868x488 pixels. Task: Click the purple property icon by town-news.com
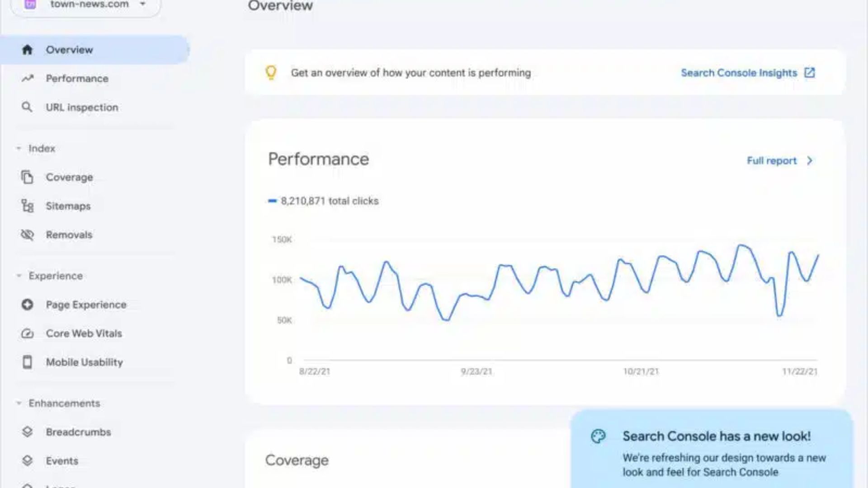[30, 5]
